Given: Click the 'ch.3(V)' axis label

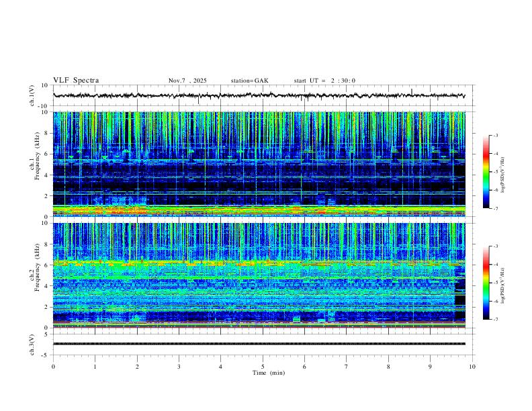Looking at the screenshot, I should point(32,345).
